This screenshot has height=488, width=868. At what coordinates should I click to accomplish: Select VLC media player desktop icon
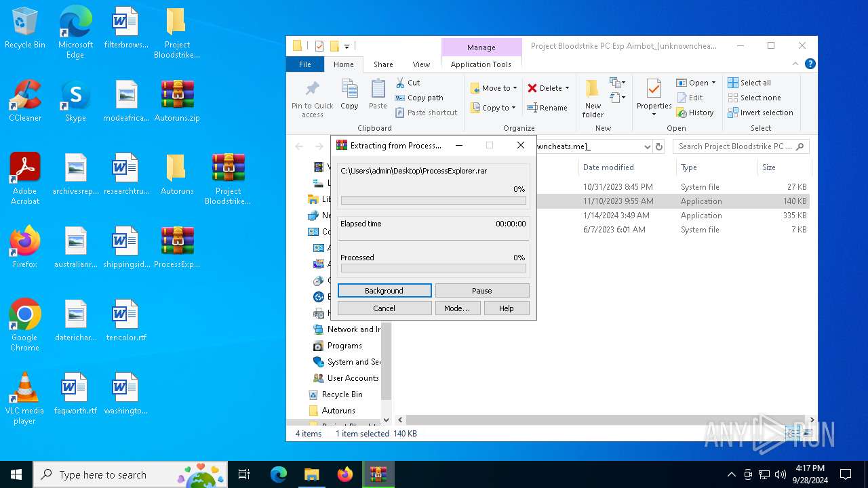25,399
